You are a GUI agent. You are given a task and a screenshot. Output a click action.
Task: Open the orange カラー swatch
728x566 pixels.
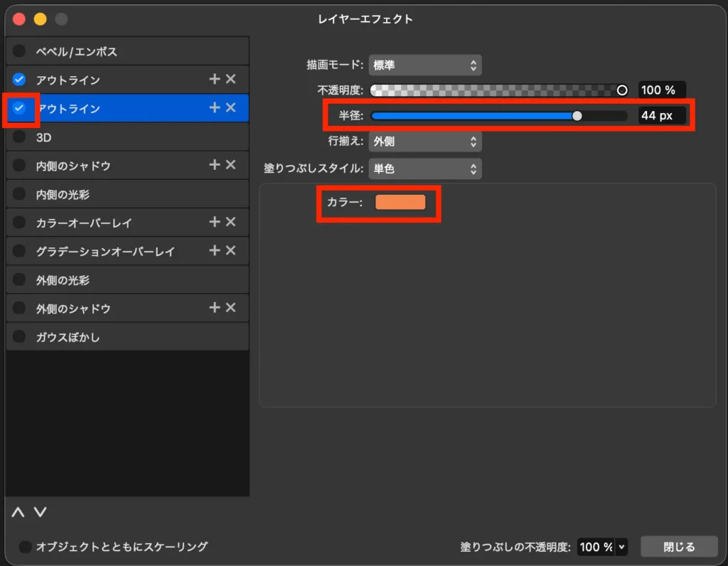click(x=400, y=203)
